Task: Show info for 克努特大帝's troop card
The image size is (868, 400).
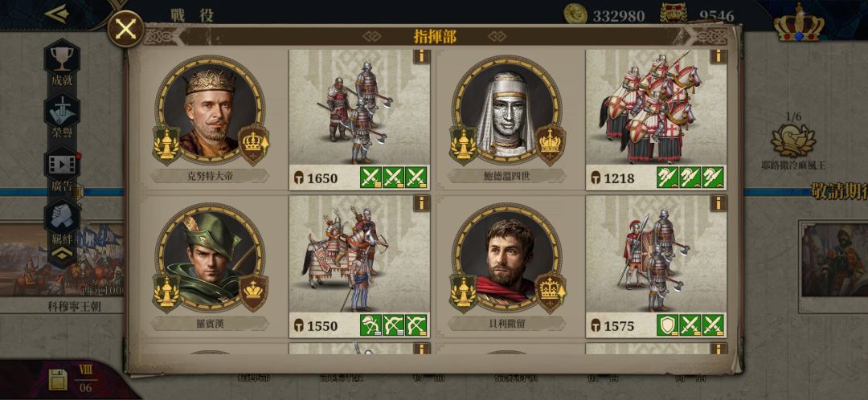Action: [x=421, y=56]
